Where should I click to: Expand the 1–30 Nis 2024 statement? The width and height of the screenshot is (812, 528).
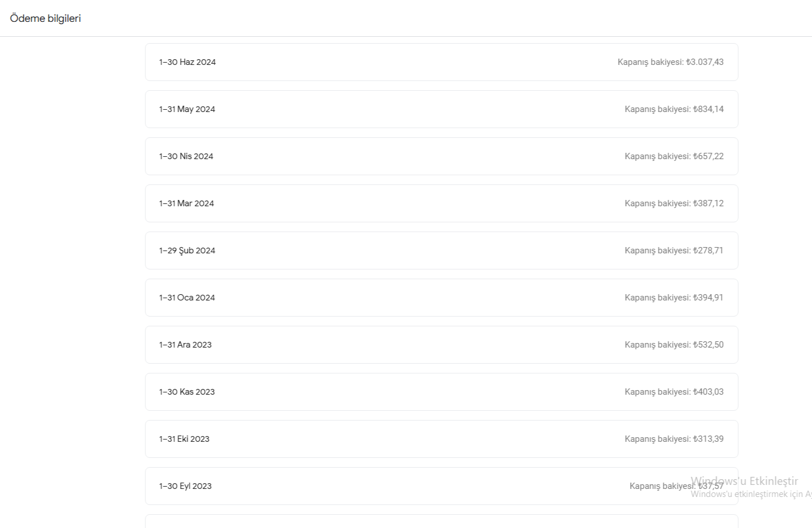point(442,156)
